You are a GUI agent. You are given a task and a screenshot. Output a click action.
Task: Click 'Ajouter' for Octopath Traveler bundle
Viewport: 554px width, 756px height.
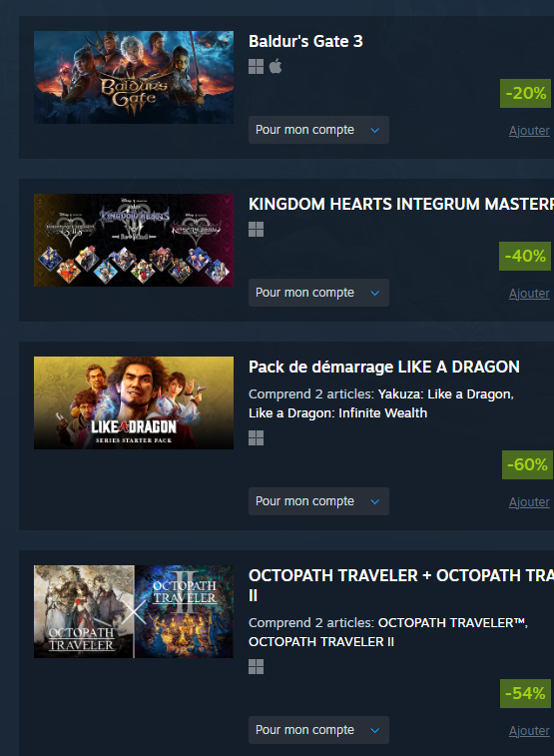pos(529,731)
